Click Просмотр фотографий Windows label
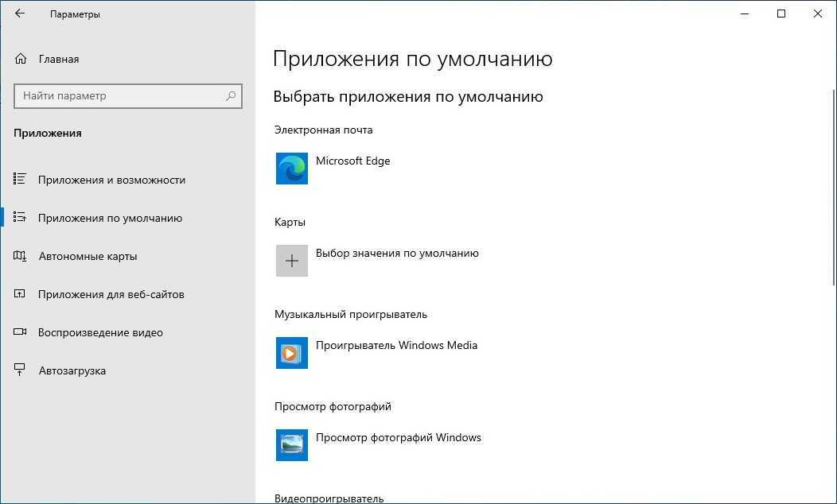 399,437
